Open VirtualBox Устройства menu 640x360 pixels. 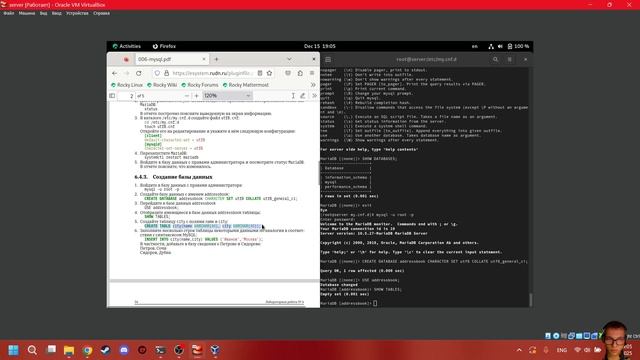77,13
